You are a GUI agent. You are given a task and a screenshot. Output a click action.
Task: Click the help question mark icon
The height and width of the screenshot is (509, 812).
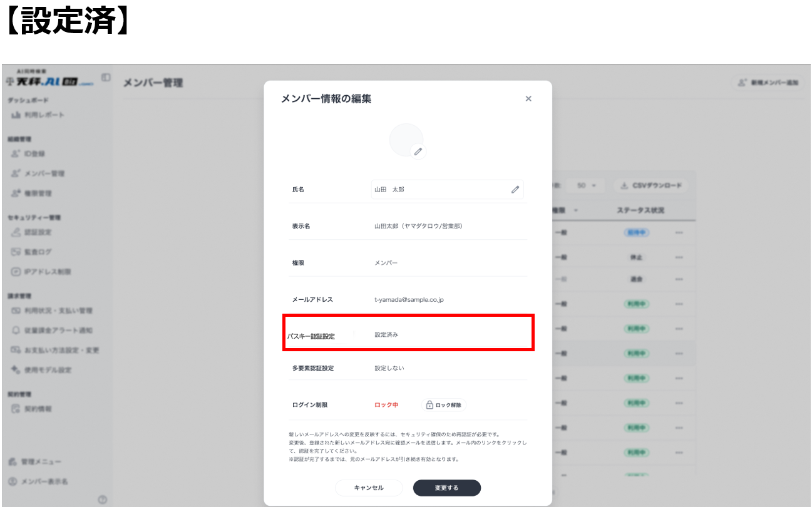click(103, 499)
